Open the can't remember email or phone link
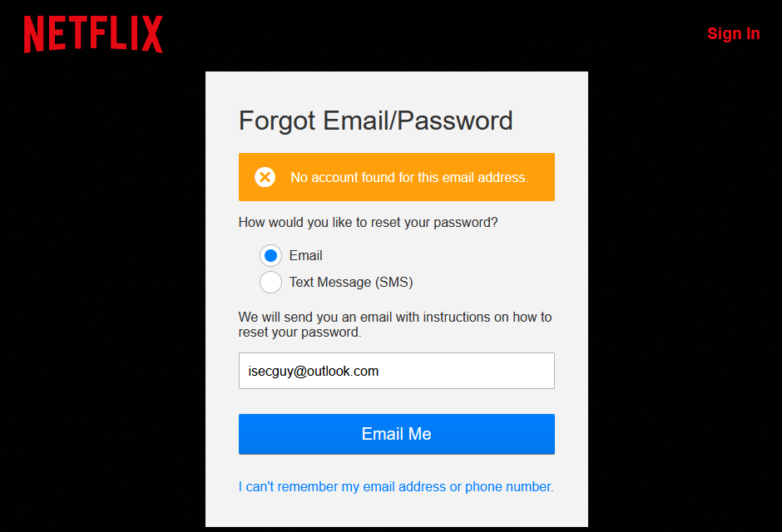The height and width of the screenshot is (532, 782). tap(396, 486)
